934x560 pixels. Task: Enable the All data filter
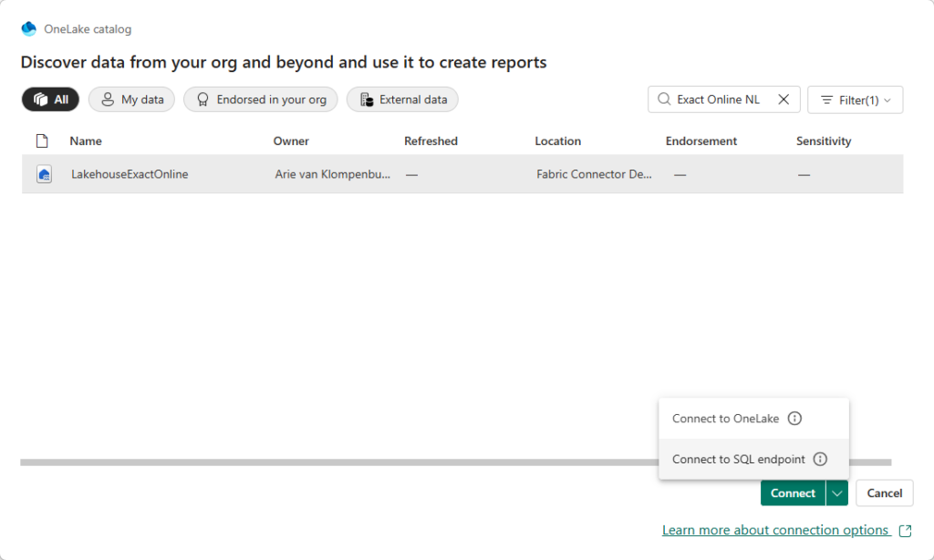click(x=50, y=99)
